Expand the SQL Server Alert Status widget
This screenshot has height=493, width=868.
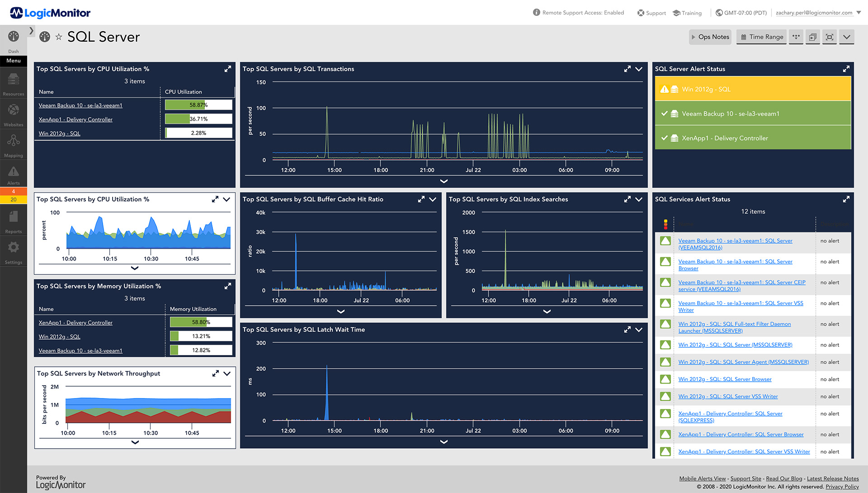[846, 69]
